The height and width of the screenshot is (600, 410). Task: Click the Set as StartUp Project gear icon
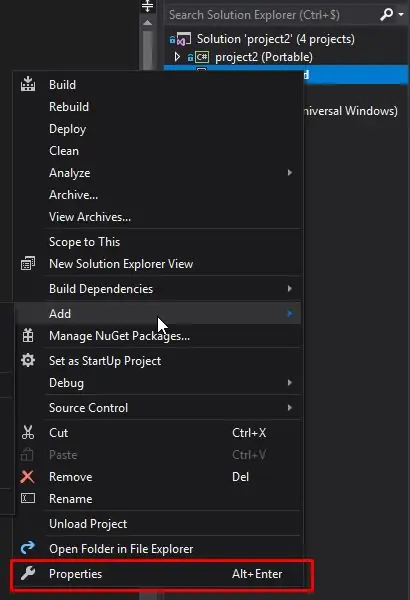28,360
